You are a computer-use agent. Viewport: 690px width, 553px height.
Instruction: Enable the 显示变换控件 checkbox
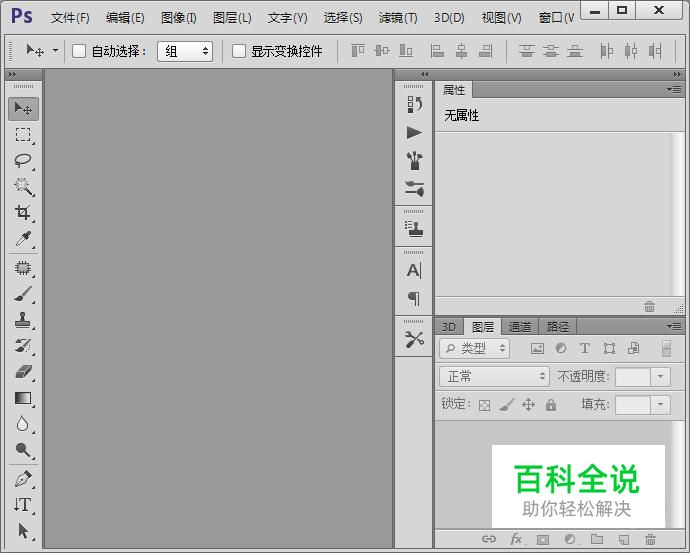click(239, 51)
